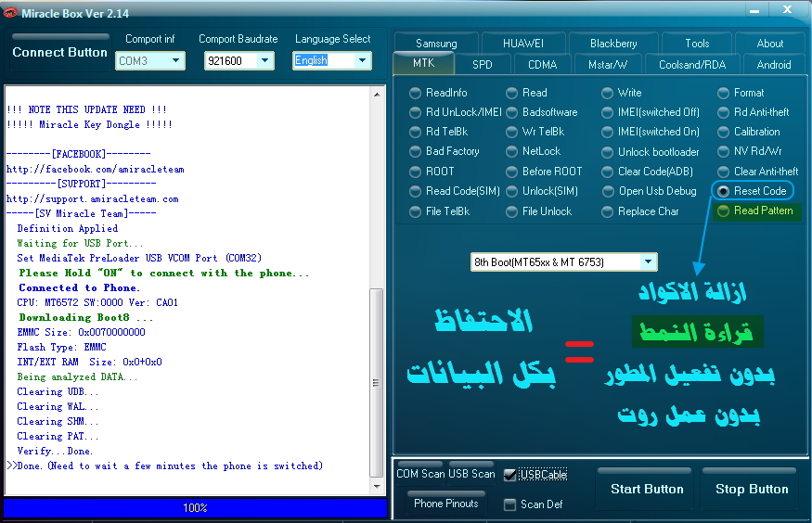This screenshot has height=523, width=812.
Task: Open Phone Pinouts
Action: 445,504
